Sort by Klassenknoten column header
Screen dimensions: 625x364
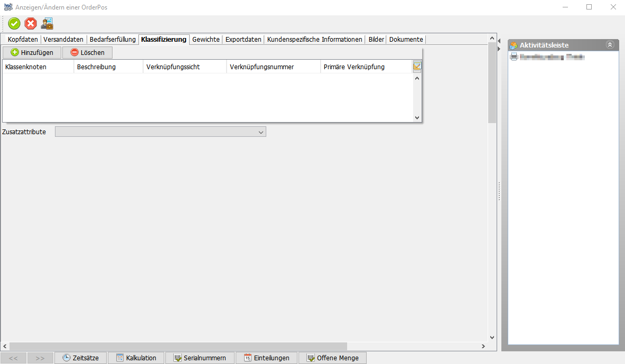pos(38,67)
